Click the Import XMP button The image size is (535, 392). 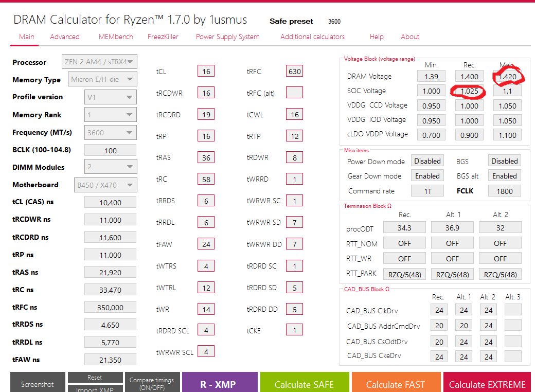(x=95, y=389)
